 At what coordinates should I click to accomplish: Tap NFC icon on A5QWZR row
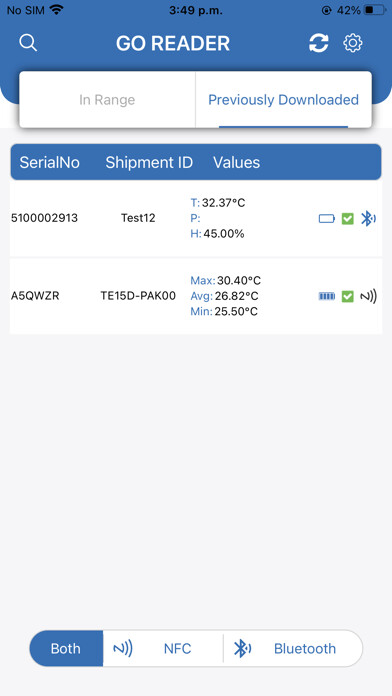pos(368,296)
